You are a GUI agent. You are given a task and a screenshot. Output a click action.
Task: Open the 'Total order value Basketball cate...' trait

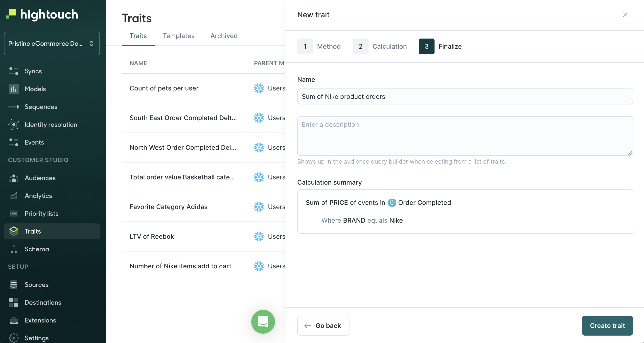coord(182,177)
